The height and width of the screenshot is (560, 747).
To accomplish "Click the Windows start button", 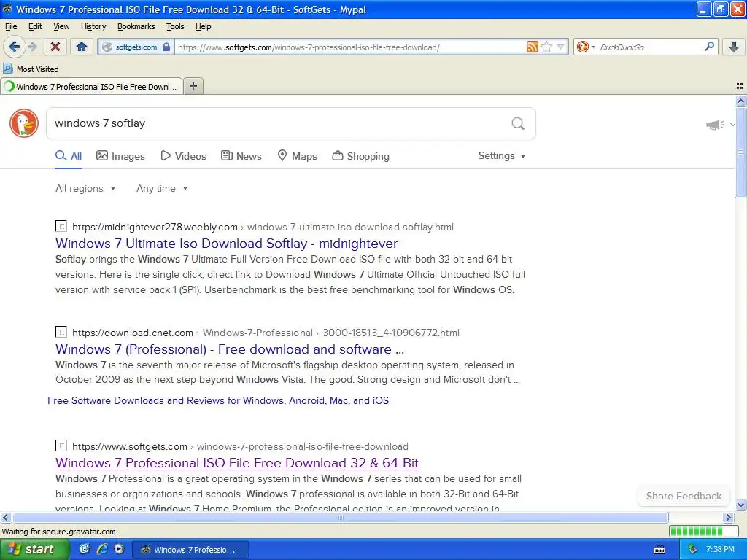I will coord(34,549).
